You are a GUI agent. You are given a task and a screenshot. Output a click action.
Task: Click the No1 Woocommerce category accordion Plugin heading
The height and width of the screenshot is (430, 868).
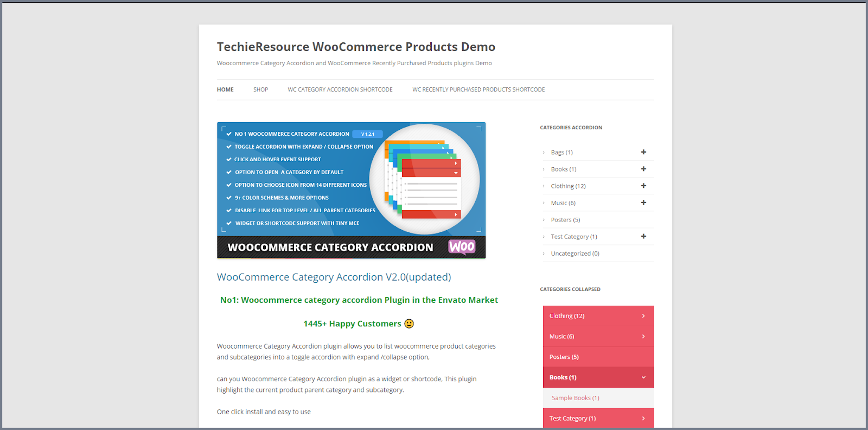tap(359, 300)
